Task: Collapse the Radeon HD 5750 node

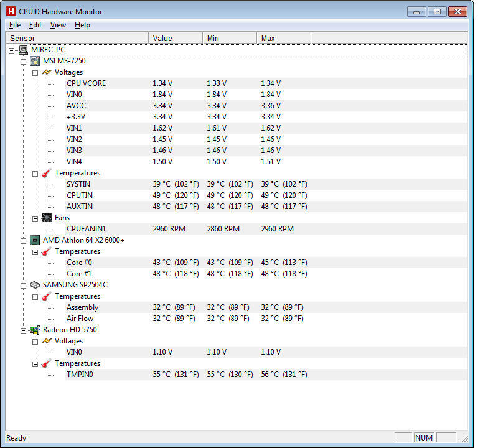Action: pyautogui.click(x=24, y=330)
